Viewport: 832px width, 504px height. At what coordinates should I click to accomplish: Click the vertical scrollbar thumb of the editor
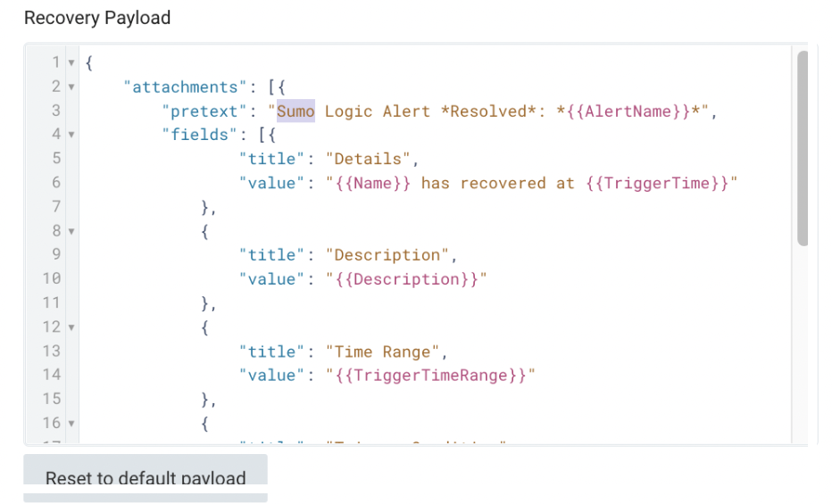(802, 147)
